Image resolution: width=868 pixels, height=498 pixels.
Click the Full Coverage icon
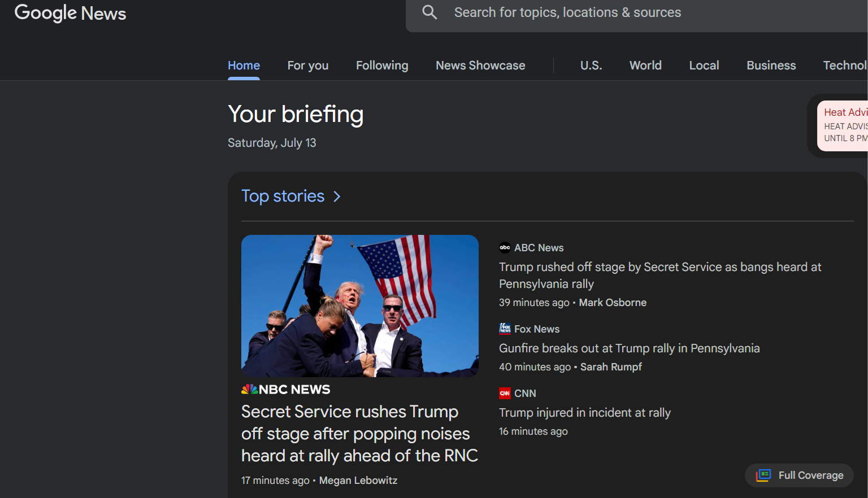click(x=763, y=475)
